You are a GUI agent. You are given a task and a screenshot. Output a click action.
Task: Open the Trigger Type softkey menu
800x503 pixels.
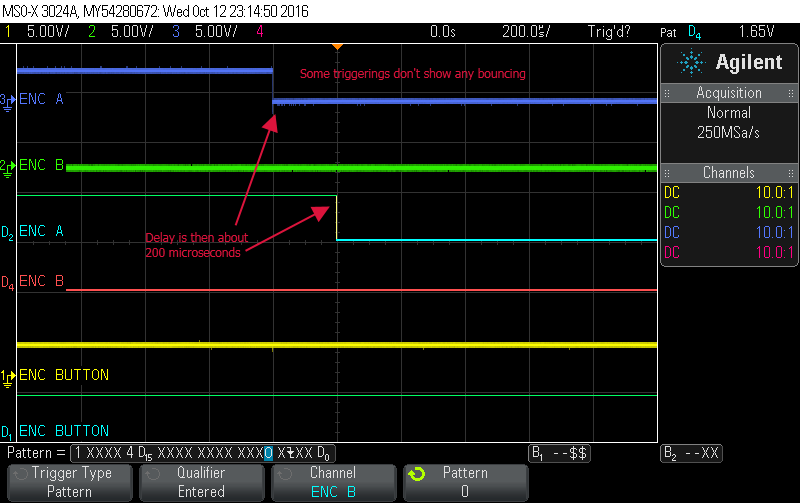coord(70,482)
